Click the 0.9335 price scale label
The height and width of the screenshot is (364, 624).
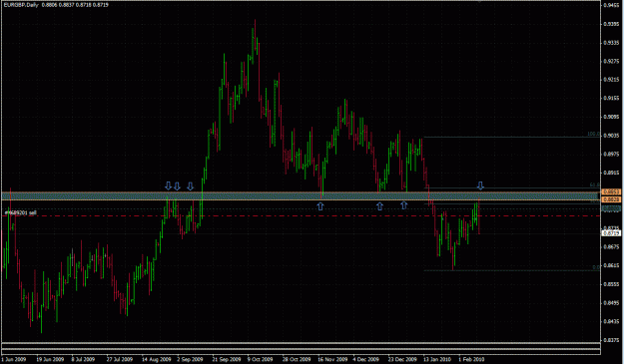pyautogui.click(x=611, y=43)
